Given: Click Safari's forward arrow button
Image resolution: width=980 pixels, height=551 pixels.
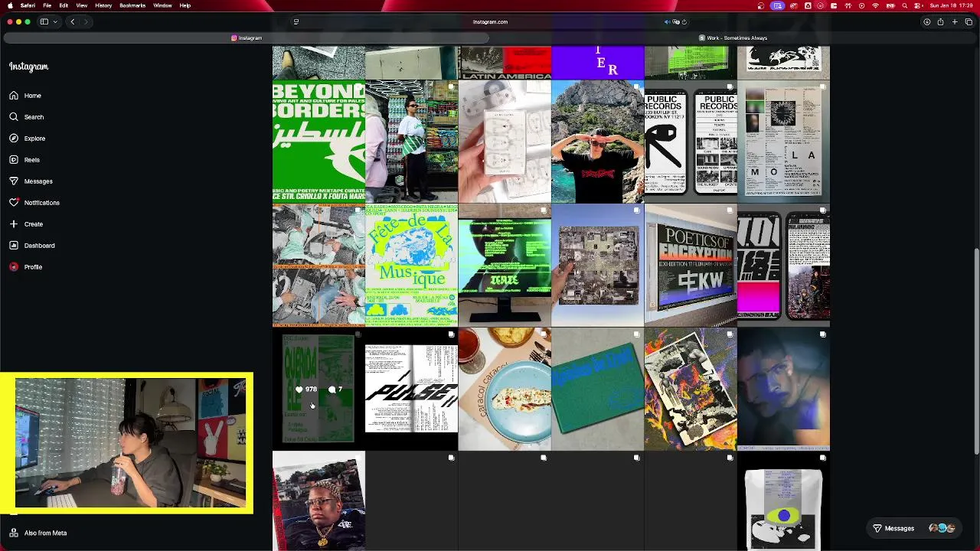Looking at the screenshot, I should click(86, 21).
